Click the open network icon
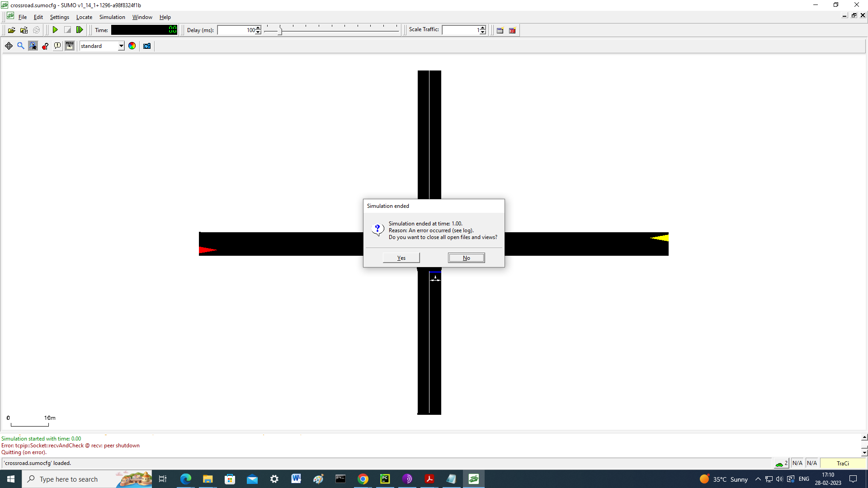 pyautogui.click(x=24, y=30)
